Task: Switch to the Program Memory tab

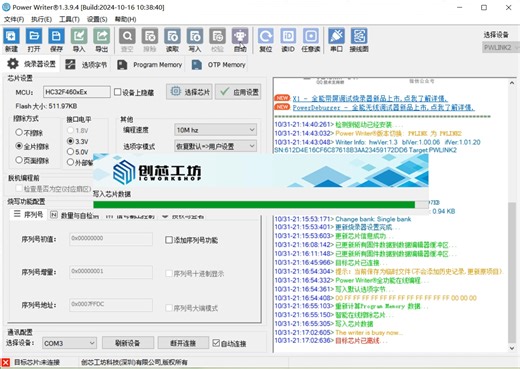Action: [x=150, y=64]
